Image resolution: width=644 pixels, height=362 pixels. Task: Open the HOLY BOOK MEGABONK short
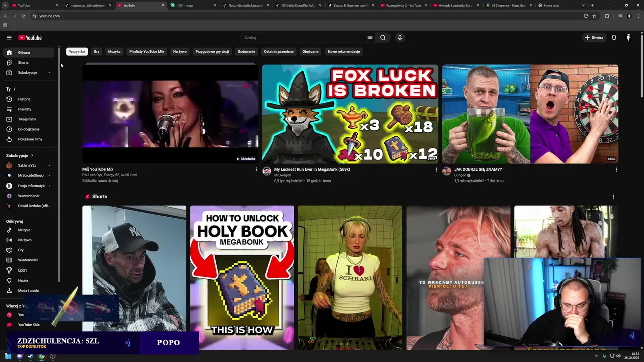coord(242,278)
